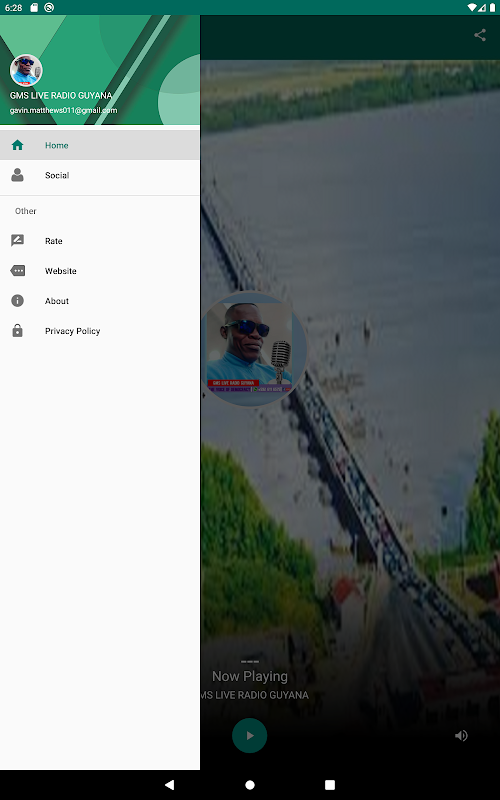Click the Website tag icon
The width and height of the screenshot is (500, 800).
coord(17,271)
